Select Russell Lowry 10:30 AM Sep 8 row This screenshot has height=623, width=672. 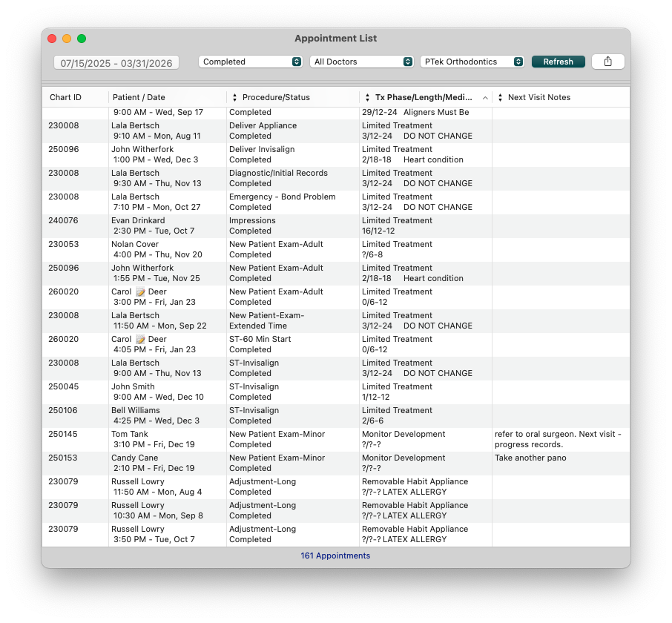(x=335, y=511)
